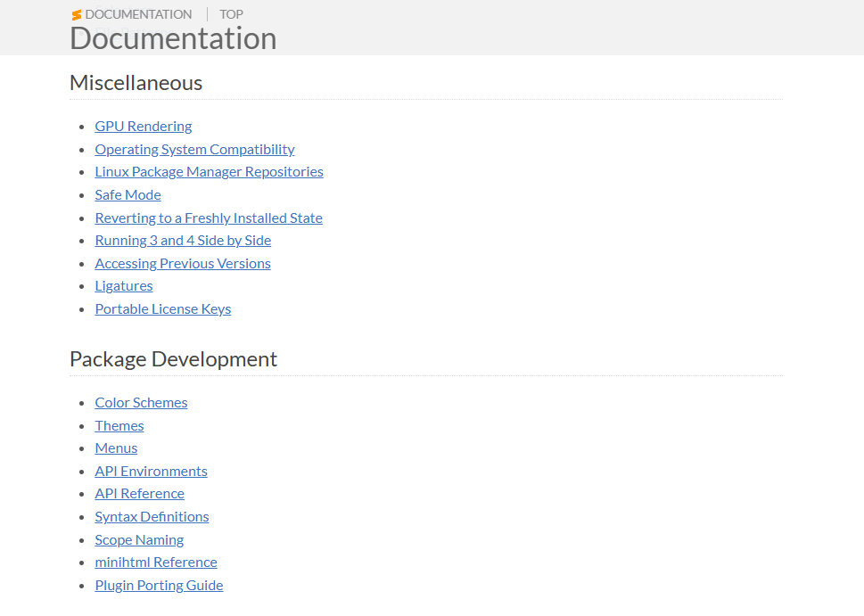
Task: Open the GPU Rendering link
Action: [144, 127]
